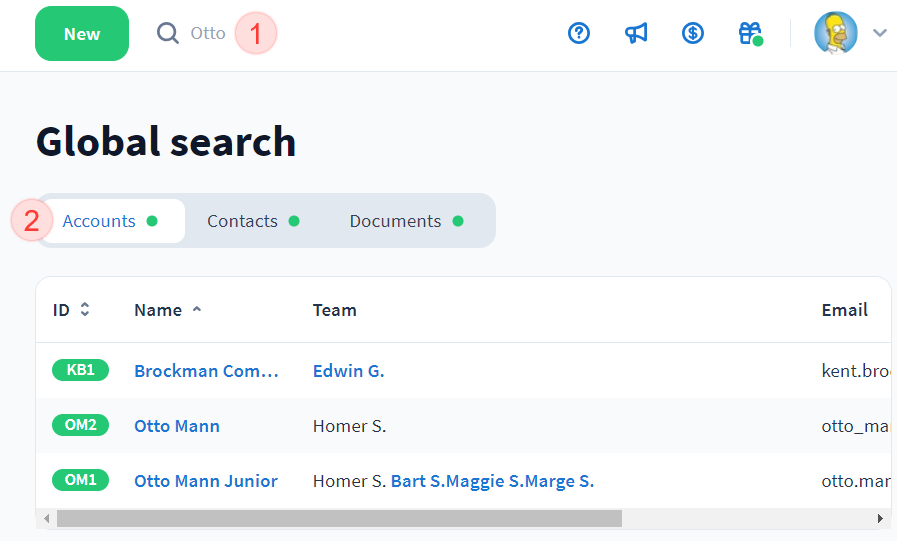Viewport: 897px width, 541px height.
Task: Open the help question mark icon
Action: pos(579,33)
